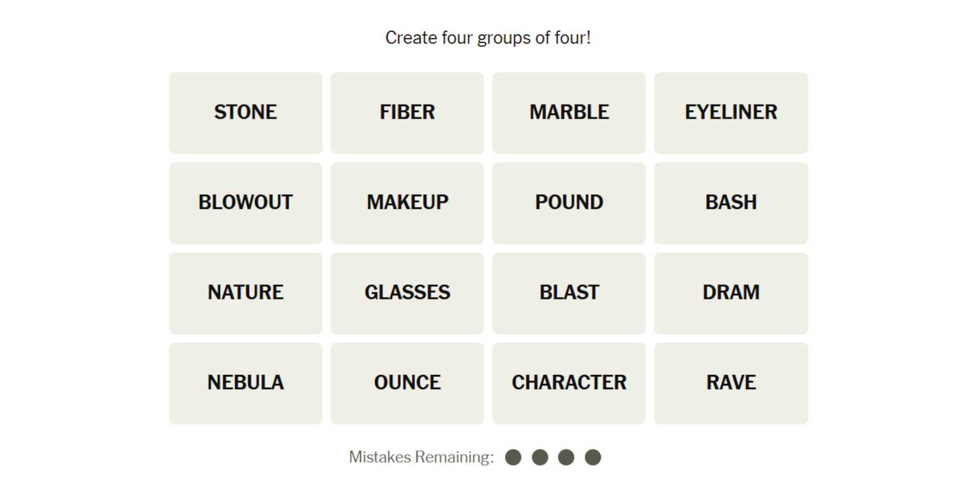
Task: Choose the GLASSES tile
Action: (x=407, y=293)
